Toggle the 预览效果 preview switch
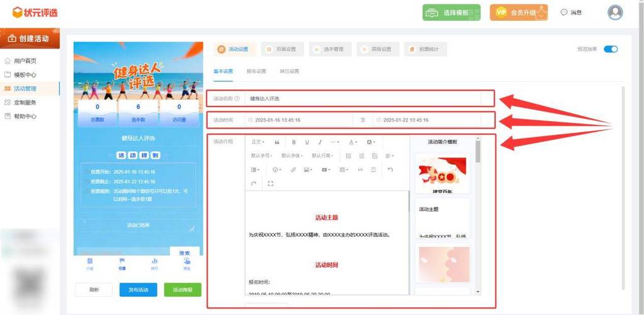 [x=610, y=49]
